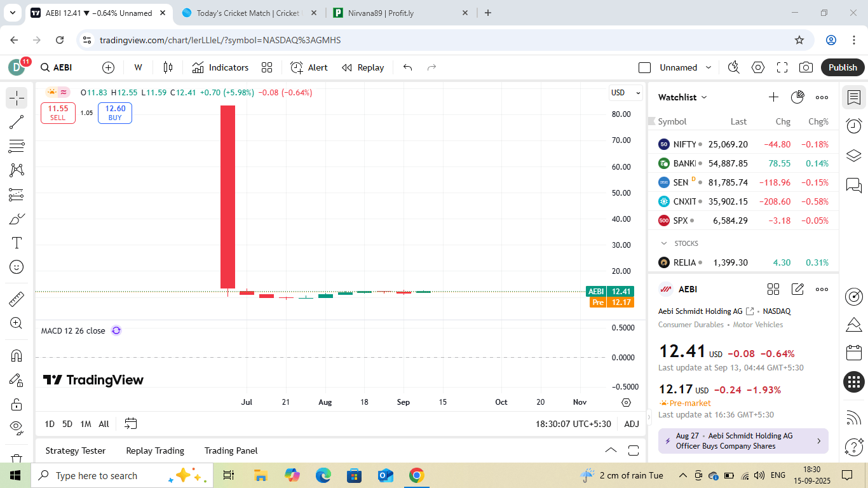Viewport: 868px width, 488px height.
Task: Open chart settings hexagon icon
Action: click(758, 67)
